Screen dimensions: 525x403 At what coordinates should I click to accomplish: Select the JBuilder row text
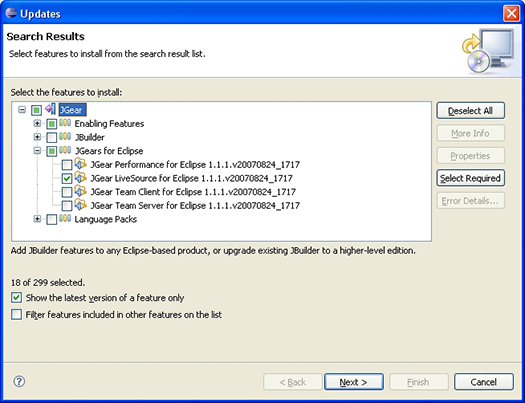[89, 137]
